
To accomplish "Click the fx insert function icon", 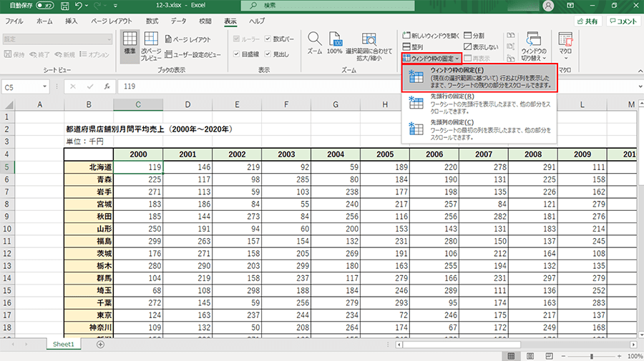I will coord(107,86).
